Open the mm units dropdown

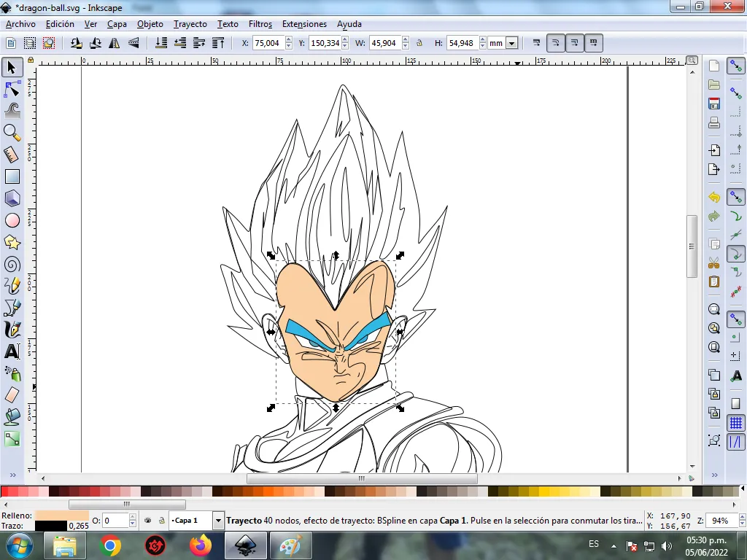click(x=511, y=43)
